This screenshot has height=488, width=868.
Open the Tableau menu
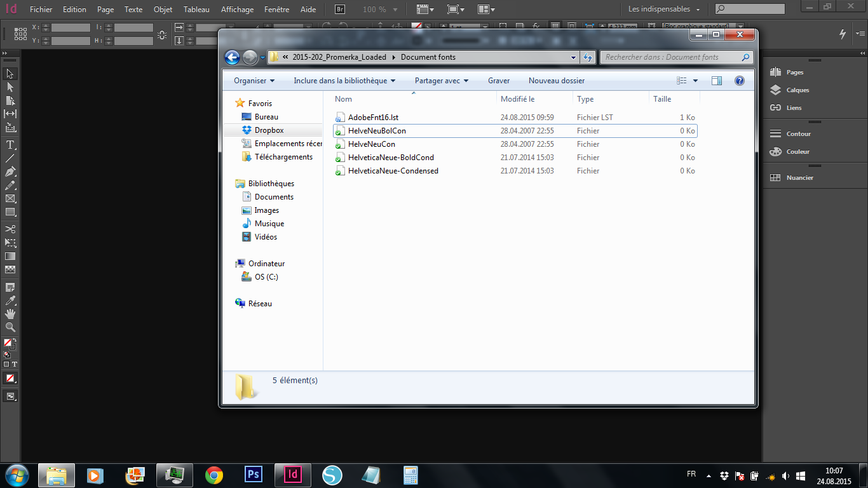196,10
